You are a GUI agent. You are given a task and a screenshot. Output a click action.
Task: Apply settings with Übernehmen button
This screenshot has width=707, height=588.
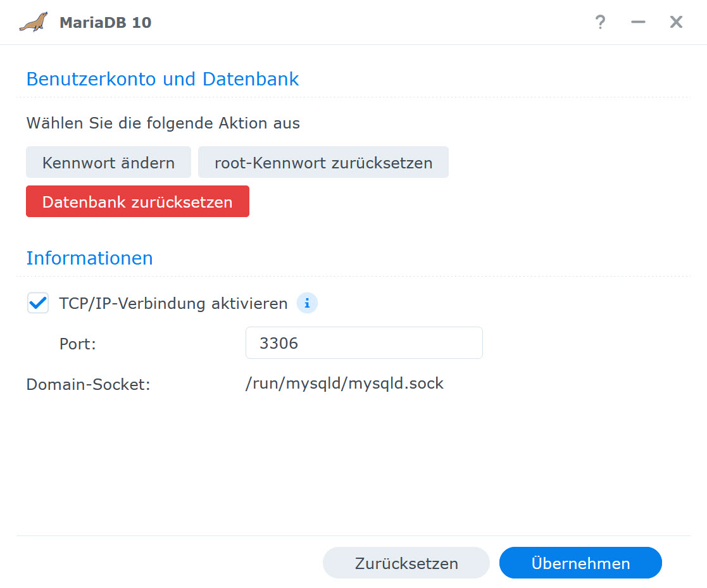pyautogui.click(x=580, y=563)
